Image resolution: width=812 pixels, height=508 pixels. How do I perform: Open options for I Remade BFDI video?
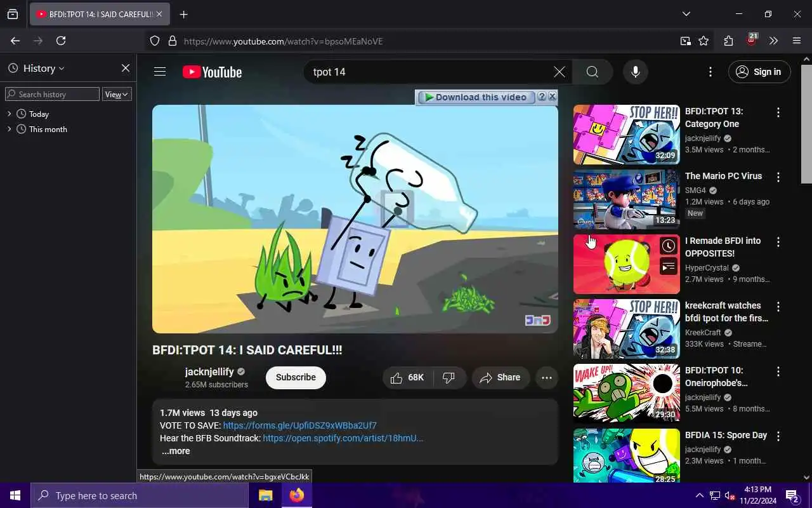tap(778, 242)
